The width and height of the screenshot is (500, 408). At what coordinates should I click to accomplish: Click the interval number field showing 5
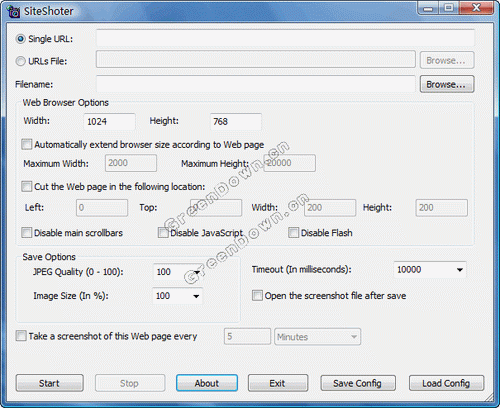pos(247,336)
